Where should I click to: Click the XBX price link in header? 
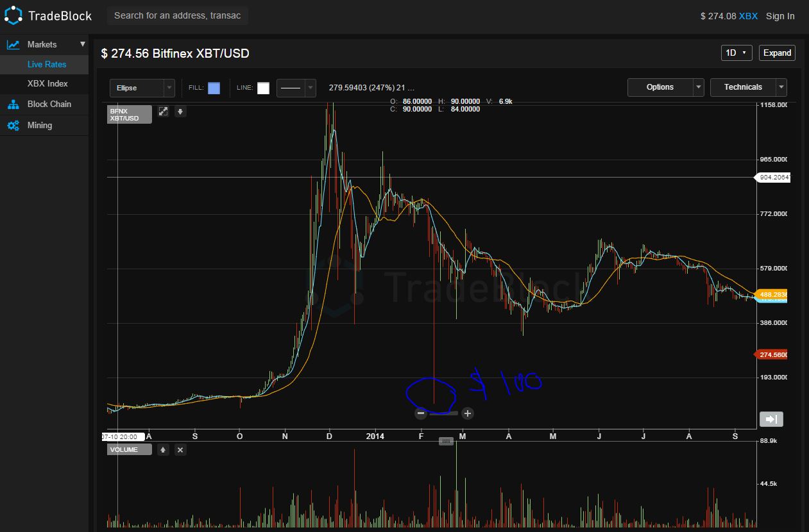click(748, 16)
